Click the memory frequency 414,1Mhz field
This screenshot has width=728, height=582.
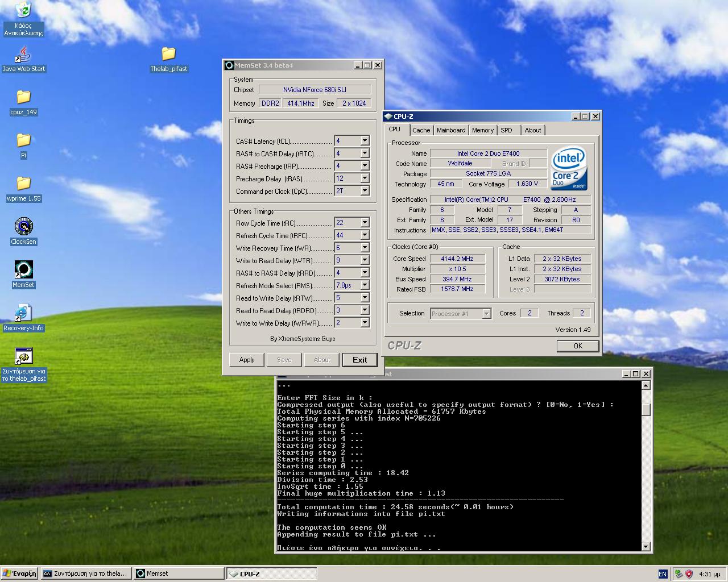(301, 103)
